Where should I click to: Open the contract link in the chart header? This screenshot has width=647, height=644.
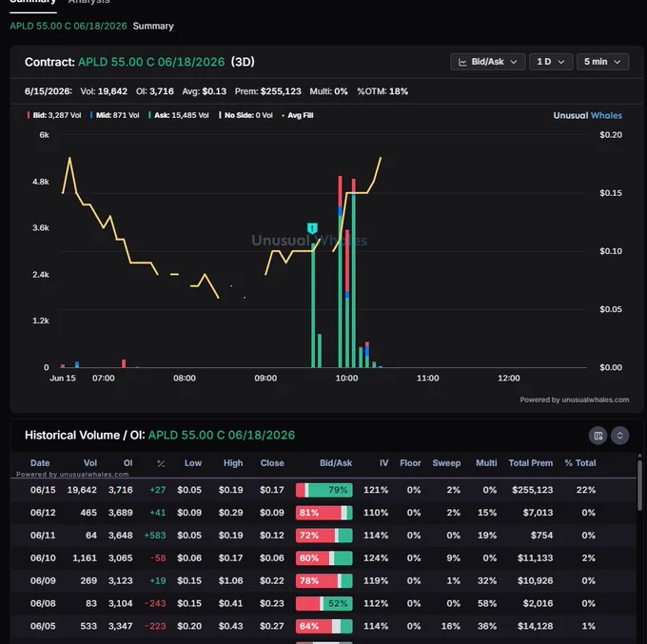point(151,62)
